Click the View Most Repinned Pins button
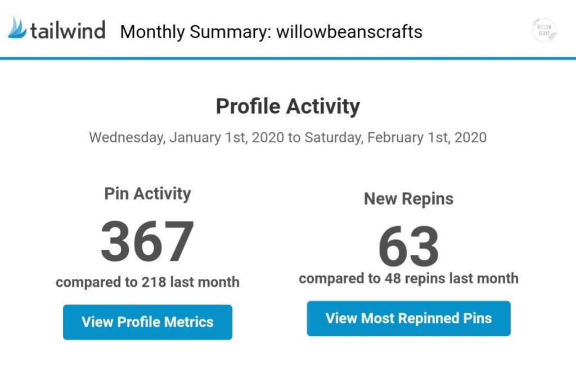 tap(408, 318)
